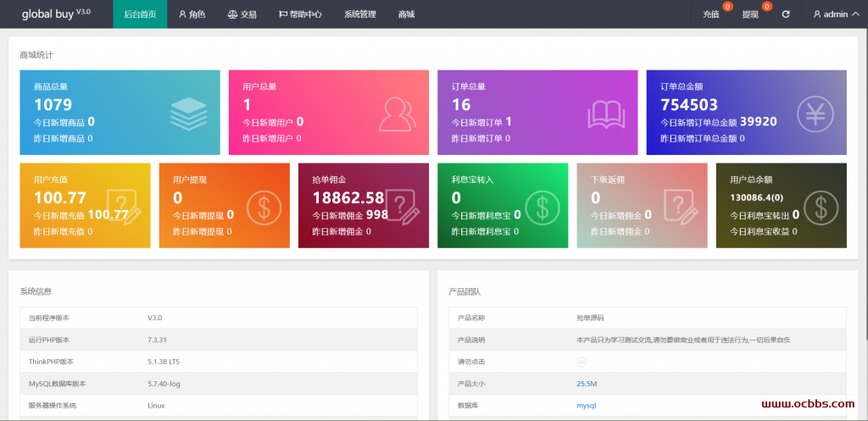
Task: Click the round icon beside 请勿点击
Action: (581, 362)
